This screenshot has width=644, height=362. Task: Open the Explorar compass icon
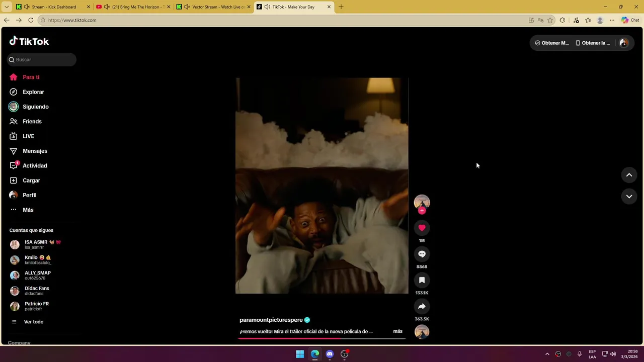[x=14, y=92]
